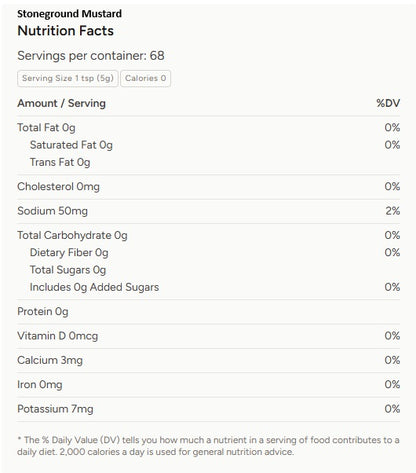416x473 pixels.
Task: Click the Trans Fat 0g entry
Action: (60, 162)
